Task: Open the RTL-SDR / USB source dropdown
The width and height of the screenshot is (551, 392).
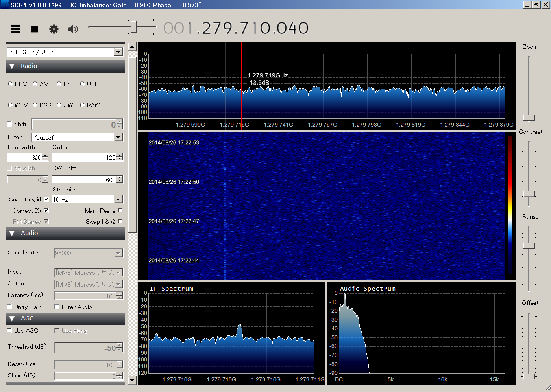Action: [x=118, y=52]
